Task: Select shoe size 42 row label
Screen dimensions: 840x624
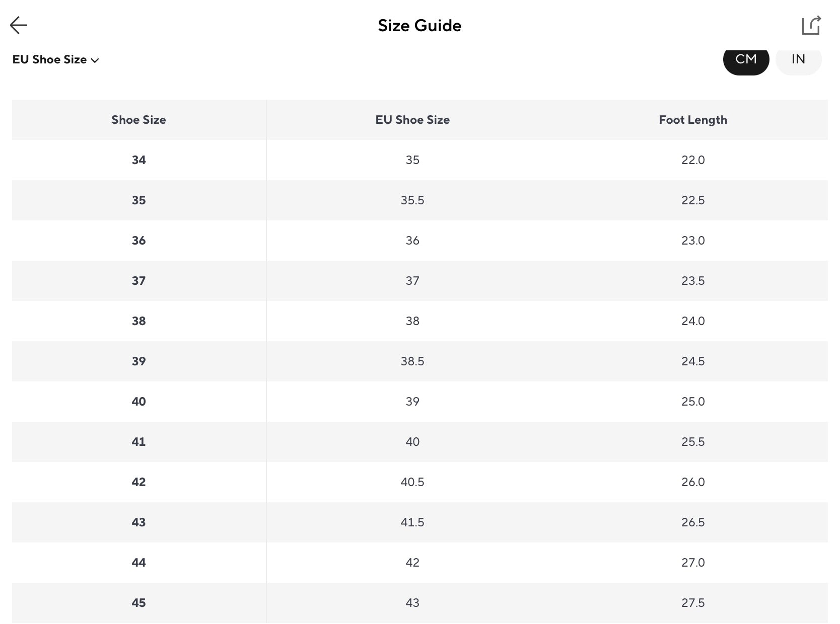Action: click(x=138, y=482)
